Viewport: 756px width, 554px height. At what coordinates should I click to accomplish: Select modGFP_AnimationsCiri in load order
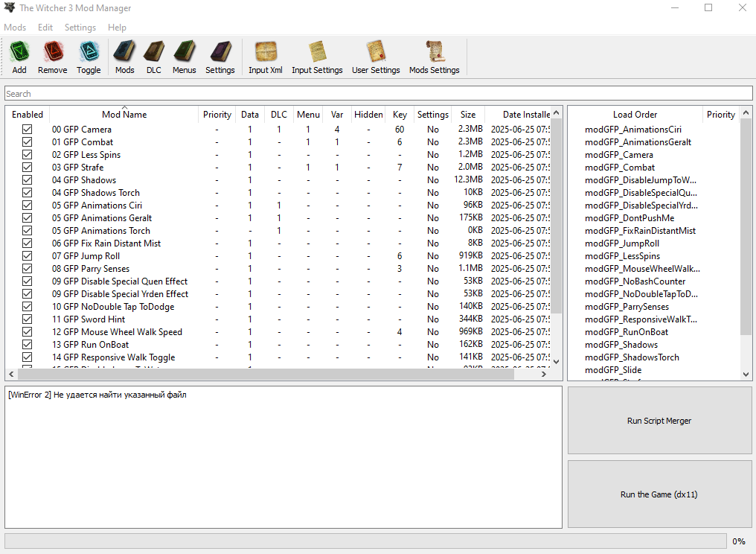pos(633,130)
